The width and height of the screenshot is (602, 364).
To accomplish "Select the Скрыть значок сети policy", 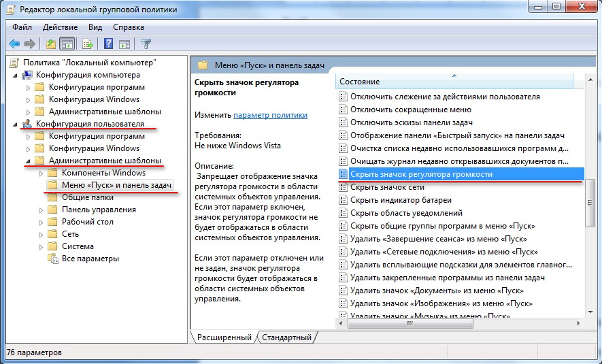I will 387,187.
